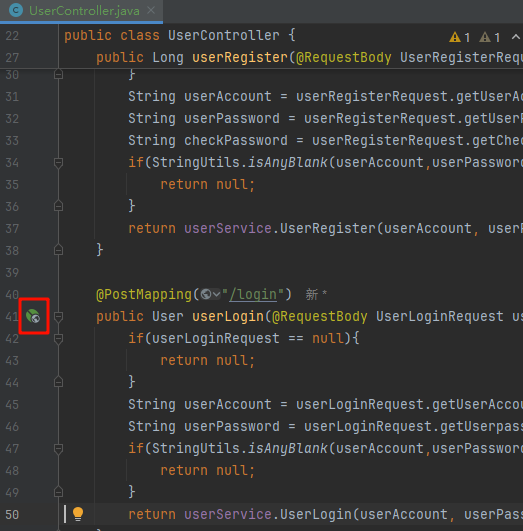Click the sticky line public class UserController

(180, 36)
